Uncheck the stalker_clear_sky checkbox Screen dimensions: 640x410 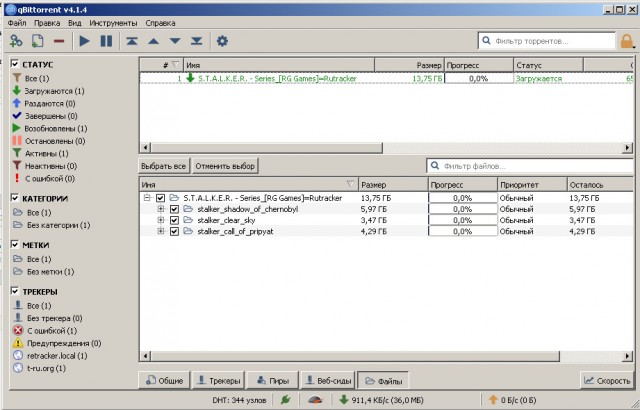click(x=174, y=220)
